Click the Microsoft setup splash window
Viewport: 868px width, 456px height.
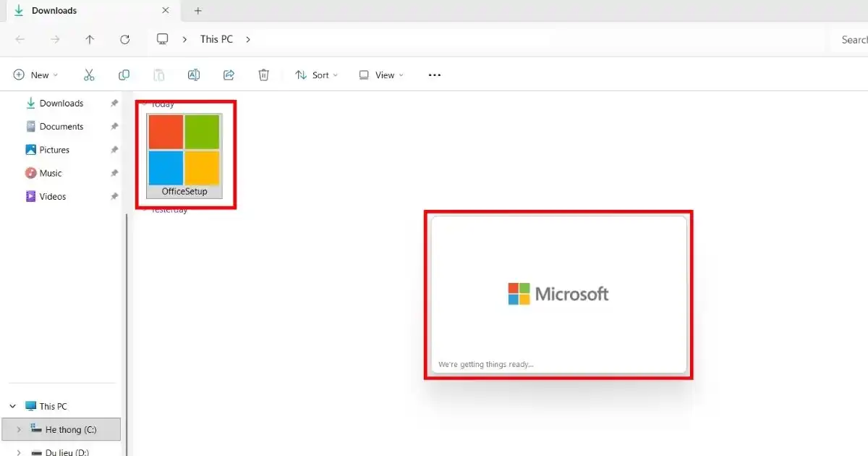click(558, 295)
